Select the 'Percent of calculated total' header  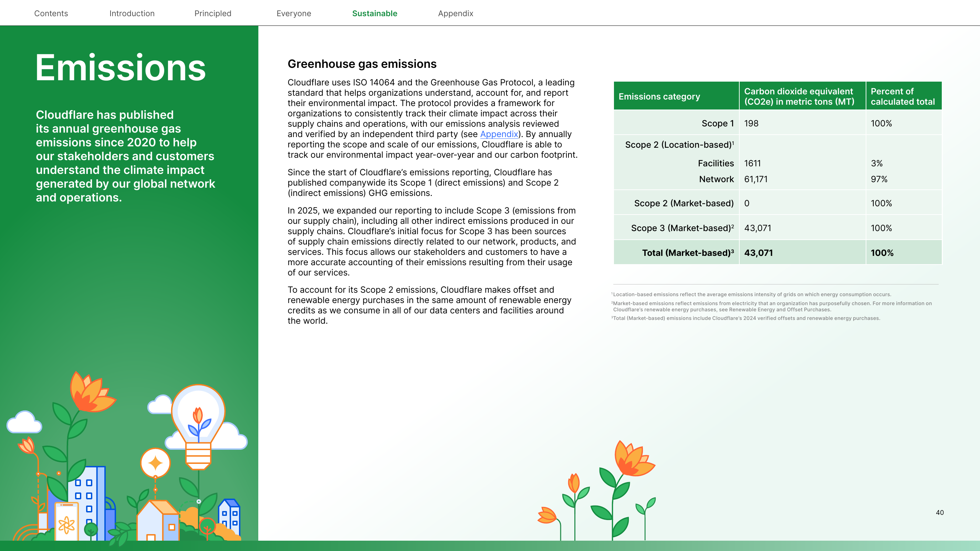coord(903,96)
